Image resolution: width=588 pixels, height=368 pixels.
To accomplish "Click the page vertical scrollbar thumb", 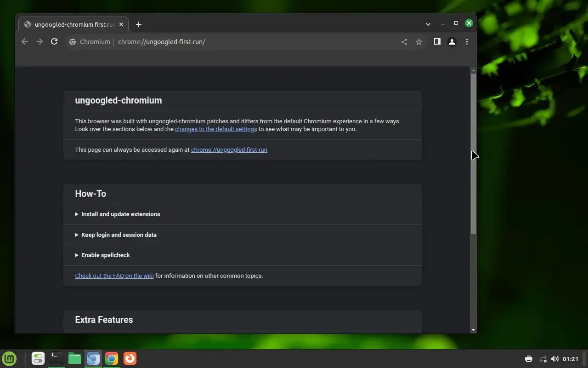I will (473, 153).
